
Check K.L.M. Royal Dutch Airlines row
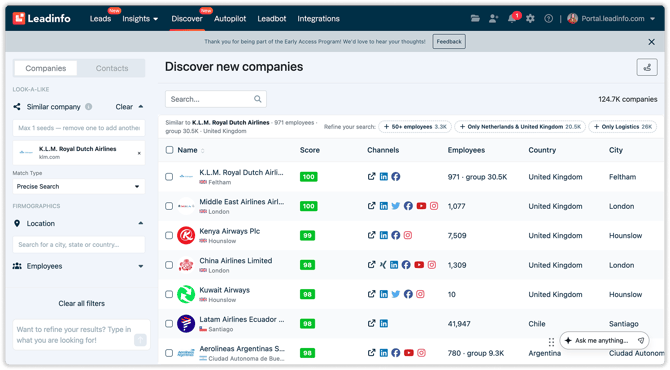pos(169,176)
